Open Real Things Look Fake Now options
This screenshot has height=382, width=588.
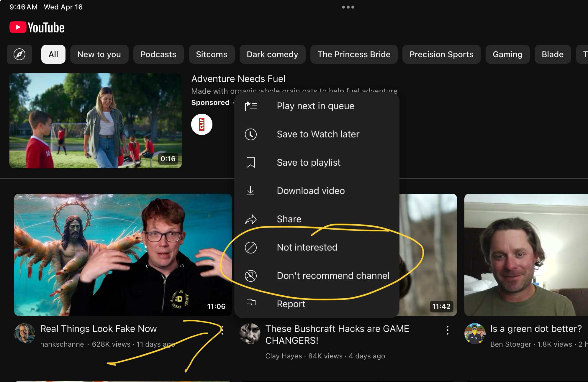click(222, 330)
